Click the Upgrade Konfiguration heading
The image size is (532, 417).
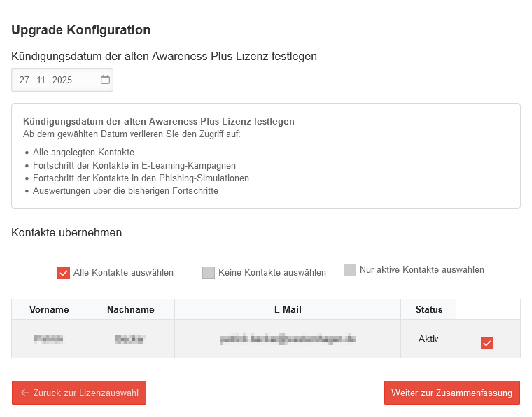tap(81, 30)
